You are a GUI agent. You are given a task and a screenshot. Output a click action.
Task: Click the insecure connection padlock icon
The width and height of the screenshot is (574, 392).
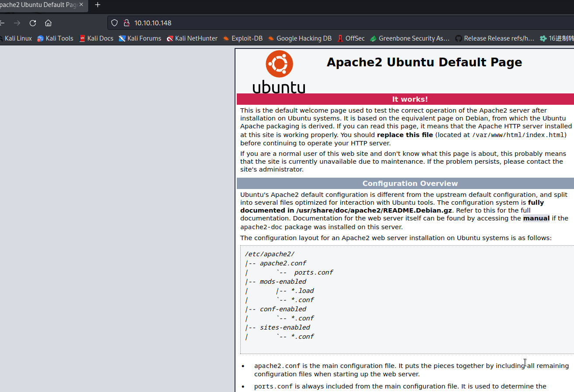pos(126,23)
